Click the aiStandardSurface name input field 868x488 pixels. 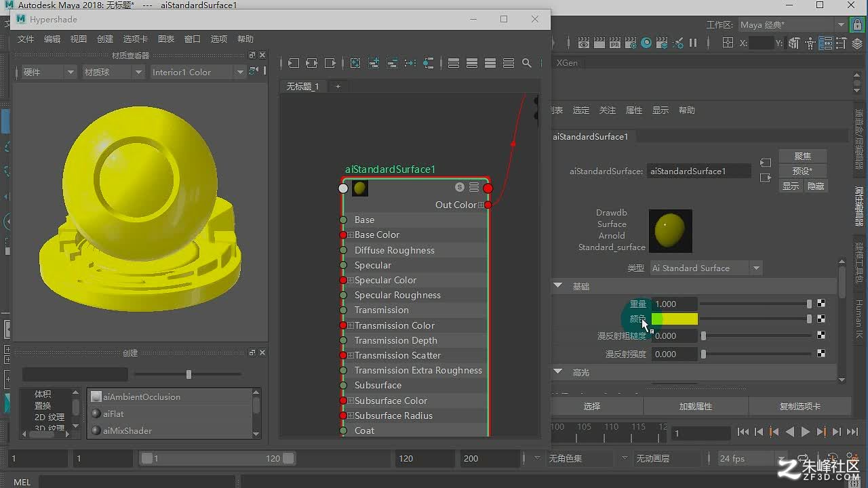(698, 171)
